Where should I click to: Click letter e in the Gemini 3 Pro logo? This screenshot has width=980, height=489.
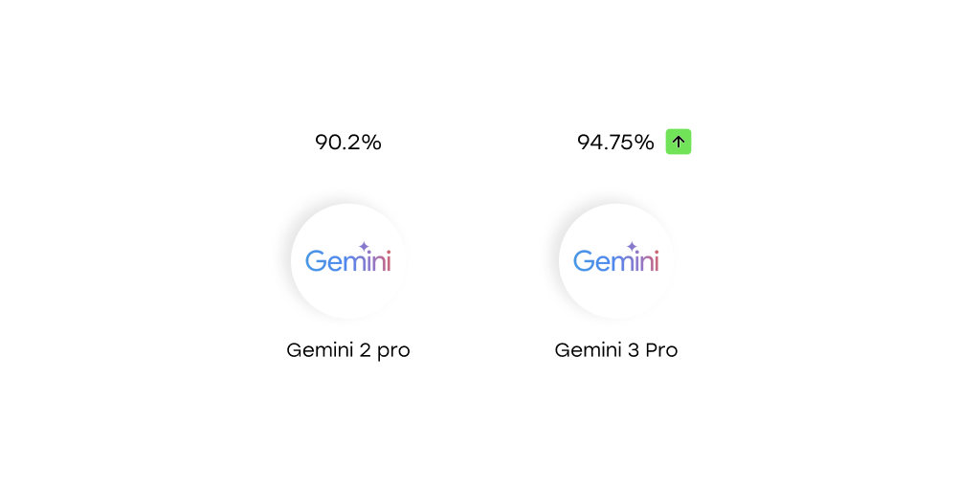click(x=605, y=263)
